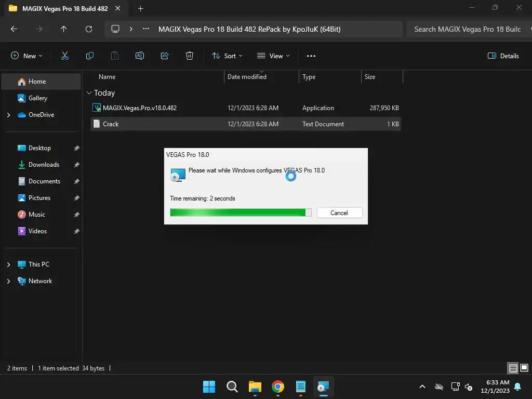The width and height of the screenshot is (532, 399).
Task: Click the Rename icon in toolbar
Action: (x=140, y=56)
